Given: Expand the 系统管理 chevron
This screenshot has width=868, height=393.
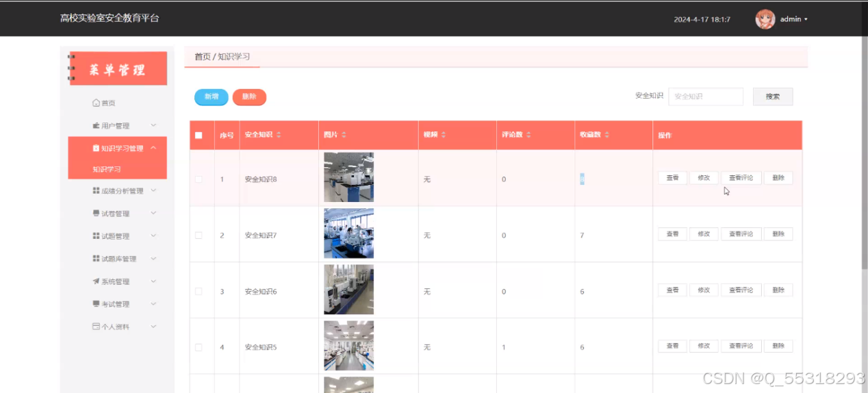Looking at the screenshot, I should (153, 281).
